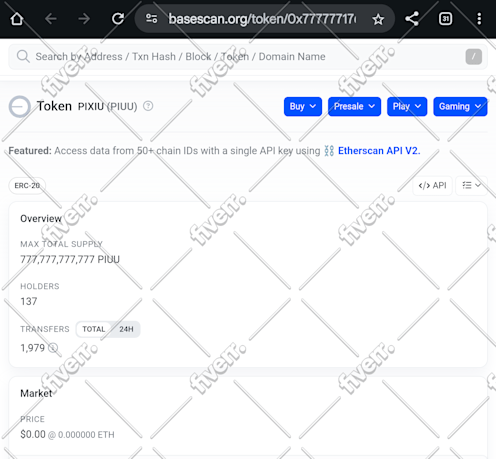This screenshot has height=459, width=496.
Task: Click the PIXIU (PIUU) token name
Action: click(107, 107)
